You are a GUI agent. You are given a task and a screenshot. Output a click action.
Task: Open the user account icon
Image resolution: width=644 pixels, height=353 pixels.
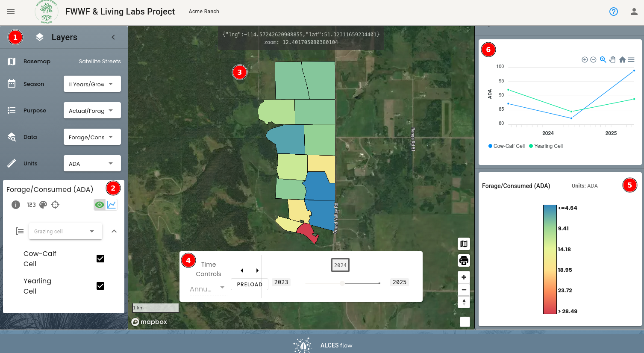click(x=634, y=12)
